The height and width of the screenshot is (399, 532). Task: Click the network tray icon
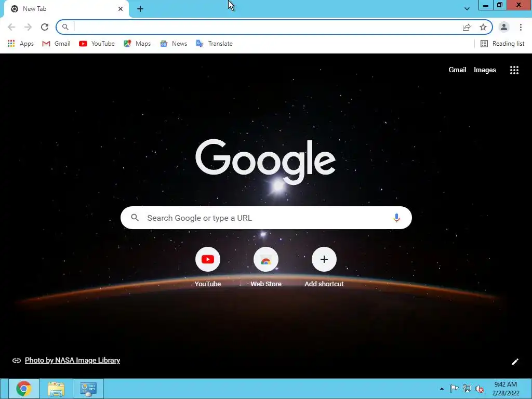point(467,389)
